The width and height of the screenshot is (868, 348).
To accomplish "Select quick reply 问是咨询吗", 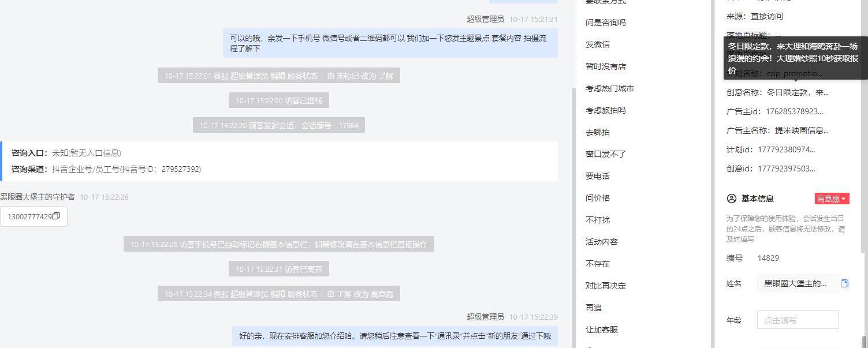I will pos(605,23).
